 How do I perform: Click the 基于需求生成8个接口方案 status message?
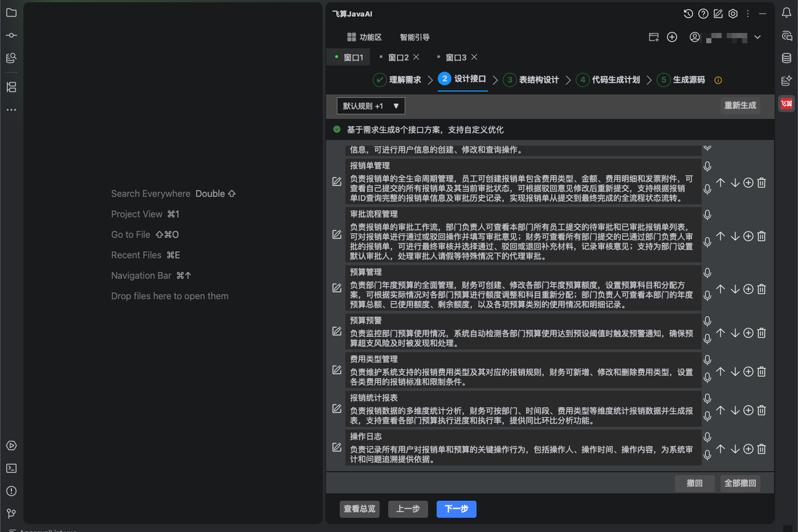(x=425, y=130)
